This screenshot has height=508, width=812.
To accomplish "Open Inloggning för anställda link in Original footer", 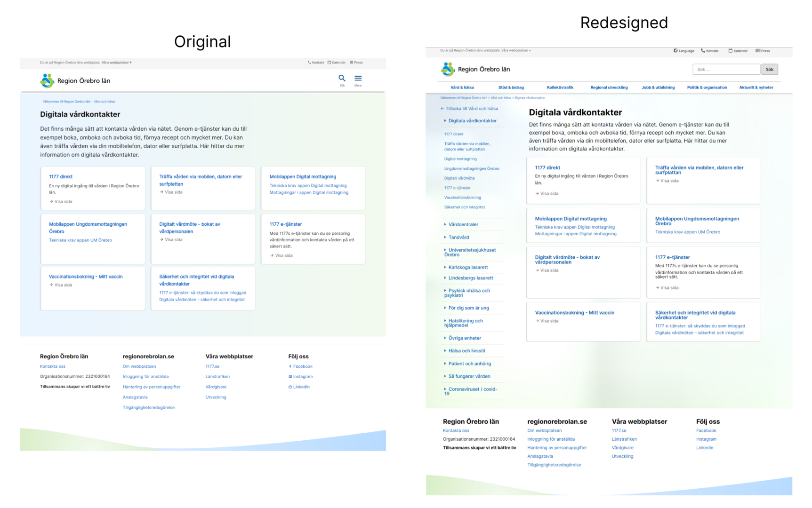I will [x=145, y=377].
